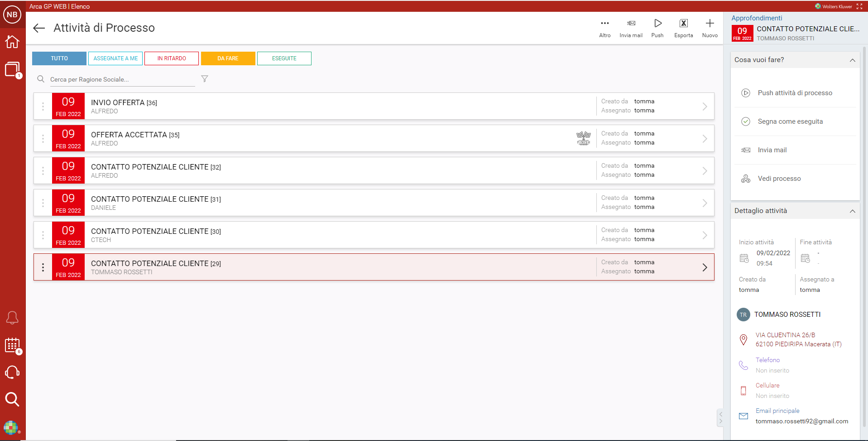Image resolution: width=868 pixels, height=441 pixels.
Task: Open address VIA CLUENTINA 26/B
Action: 798,339
